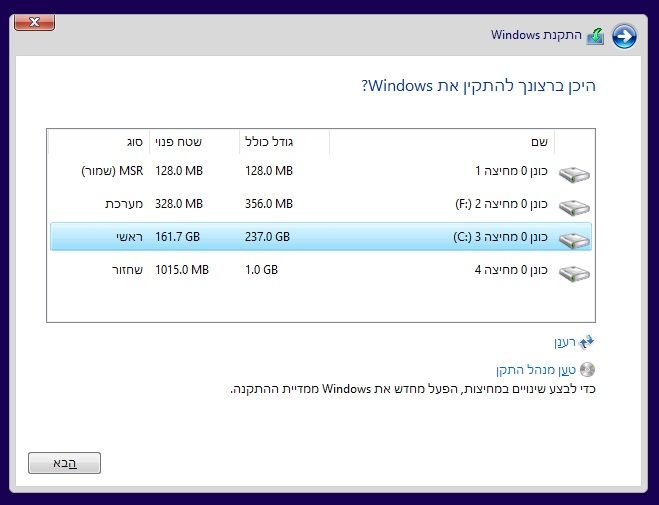Click the 161.7 GB free space cell

(177, 237)
